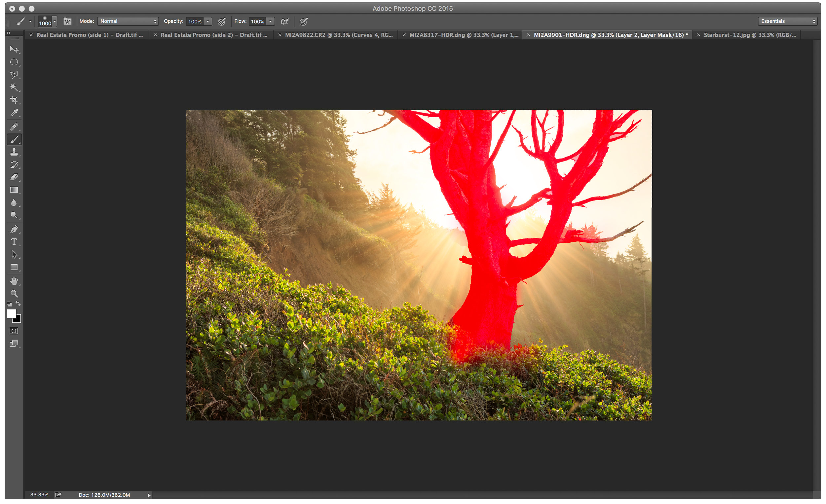Select the Magic Wand tool
Viewport: 826px width, 504px height.
pos(14,88)
